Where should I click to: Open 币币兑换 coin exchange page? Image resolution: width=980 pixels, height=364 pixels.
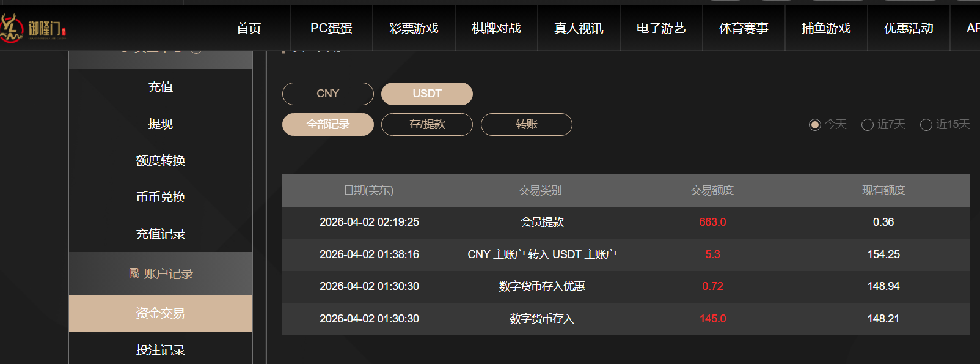[x=161, y=197]
